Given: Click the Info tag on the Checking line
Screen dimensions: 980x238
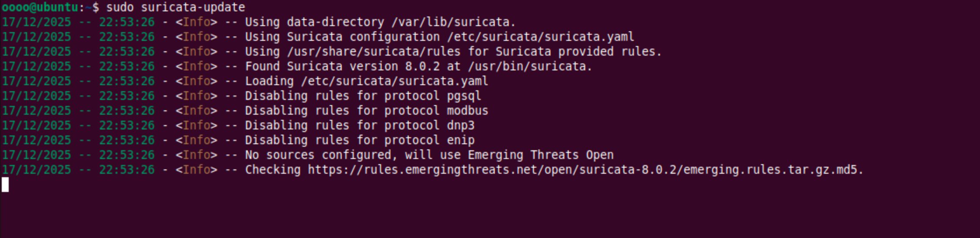Looking at the screenshot, I should (196, 170).
